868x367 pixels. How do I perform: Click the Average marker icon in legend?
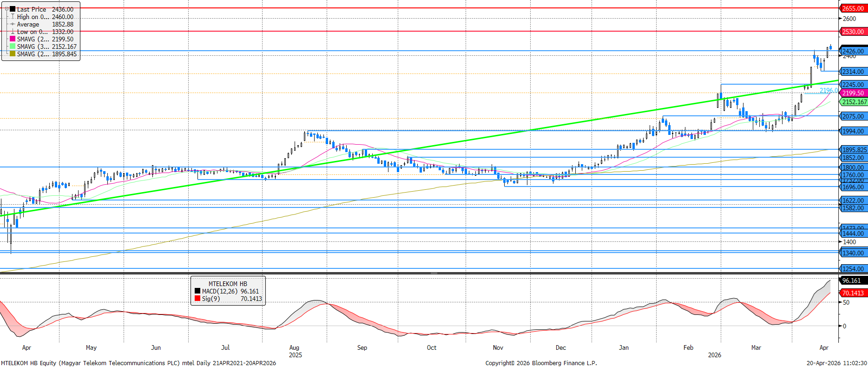(13, 24)
